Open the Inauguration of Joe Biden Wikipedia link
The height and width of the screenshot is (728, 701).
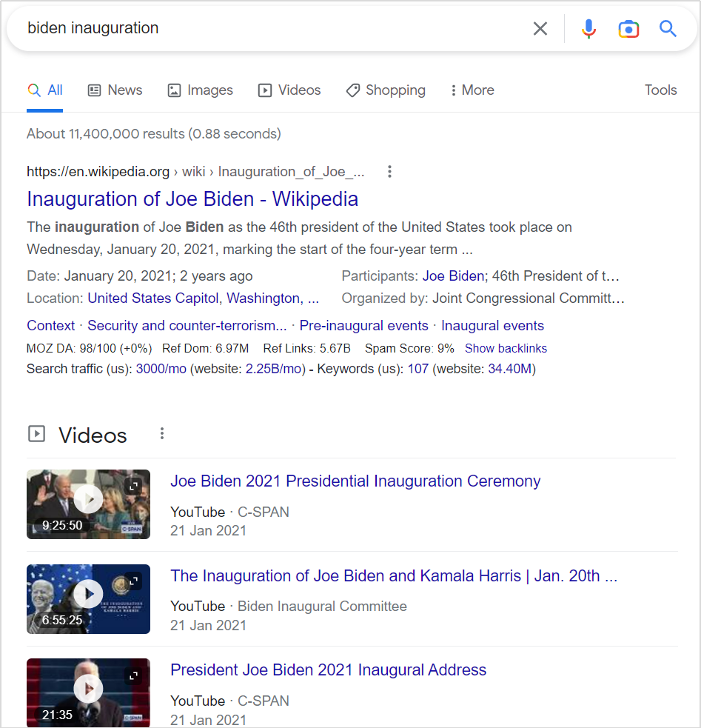point(192,198)
